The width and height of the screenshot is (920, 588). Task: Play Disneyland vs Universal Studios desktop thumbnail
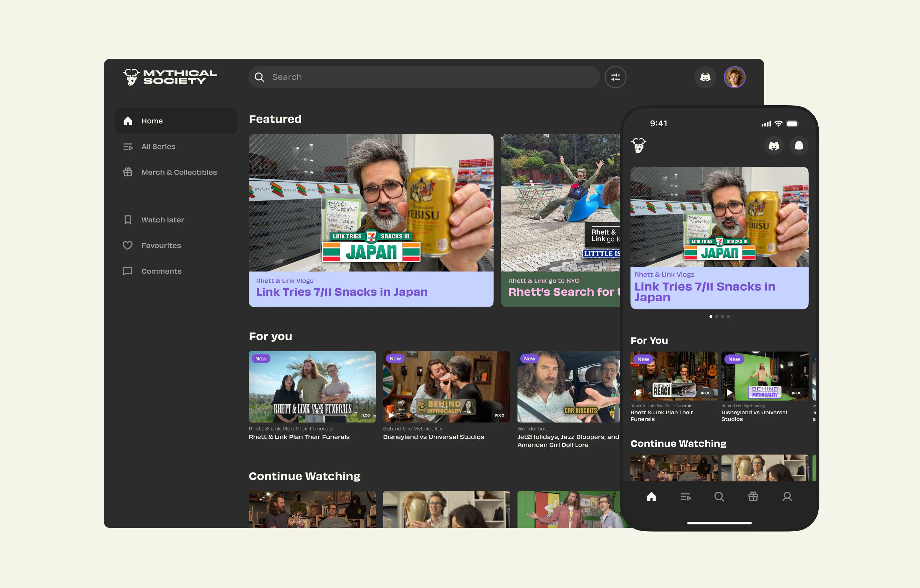point(446,387)
